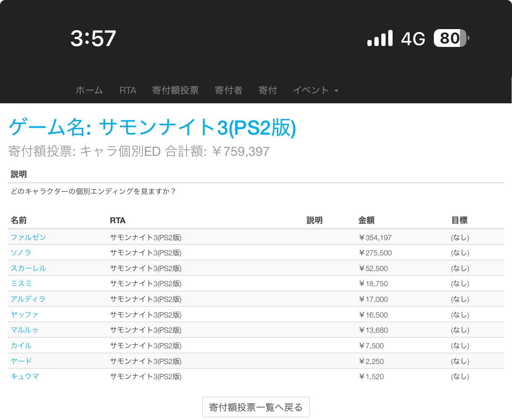This screenshot has width=512, height=420.
Task: Tap the cellular signal bars icon
Action: (x=380, y=38)
